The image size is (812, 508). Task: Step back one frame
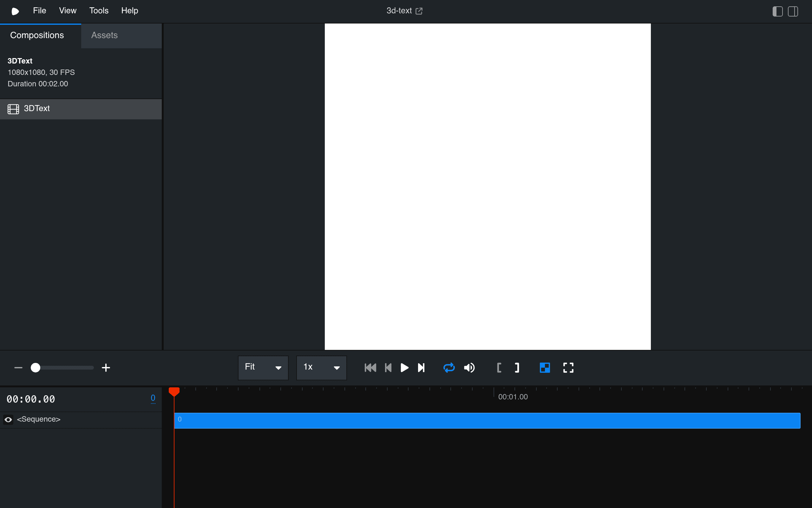coord(388,368)
